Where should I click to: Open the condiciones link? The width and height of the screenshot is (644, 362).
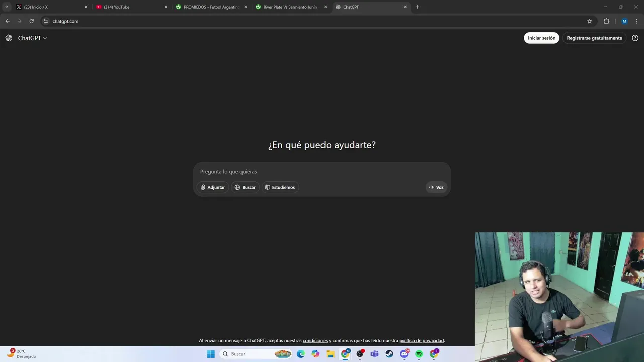click(x=315, y=341)
